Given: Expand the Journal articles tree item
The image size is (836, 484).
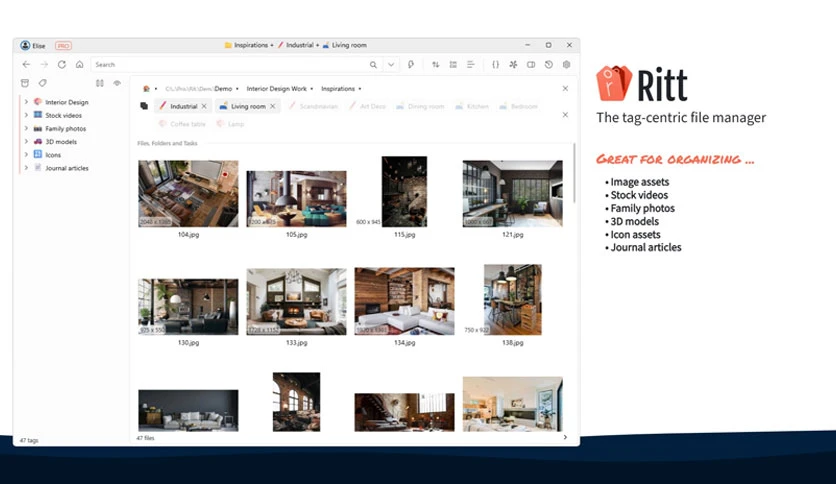Looking at the screenshot, I should [26, 167].
